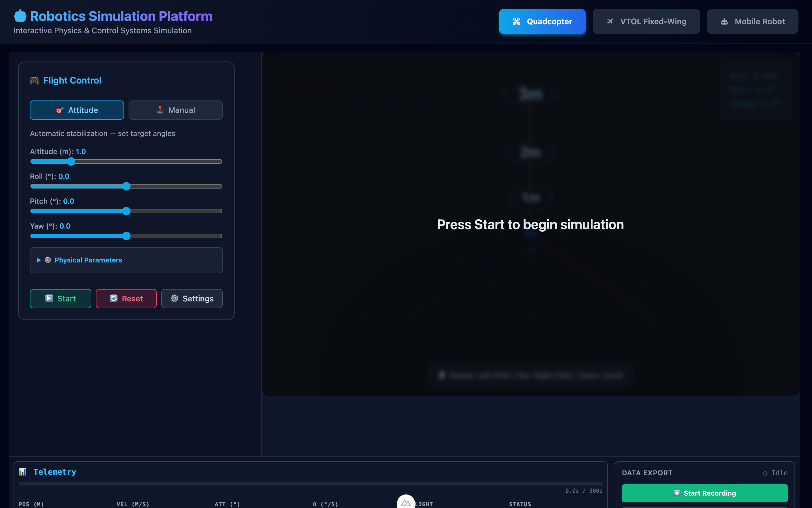
Task: Click the POS (M) telemetry label
Action: 31,504
